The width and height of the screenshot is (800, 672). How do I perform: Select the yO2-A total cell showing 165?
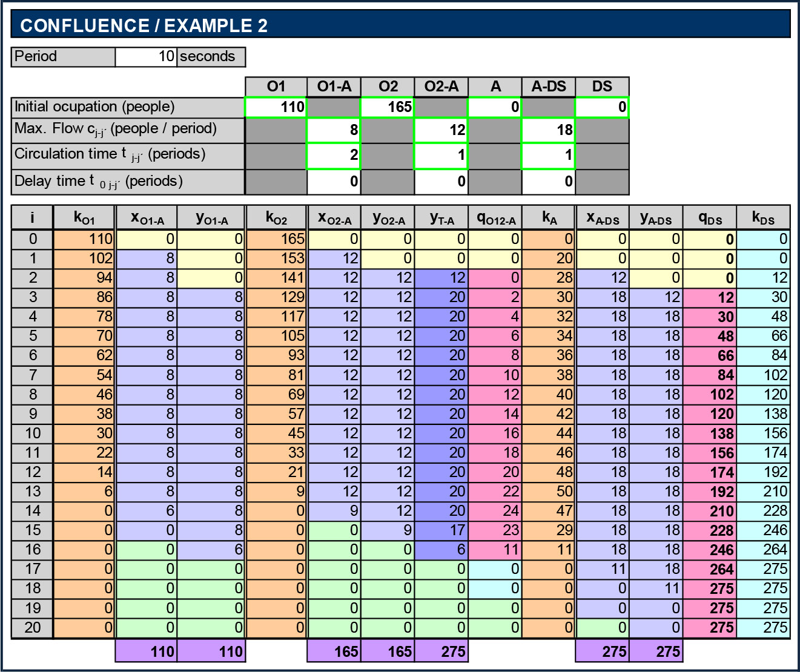[388, 651]
